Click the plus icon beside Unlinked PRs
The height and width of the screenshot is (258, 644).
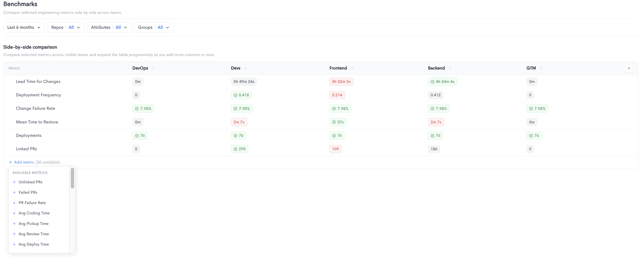pyautogui.click(x=14, y=182)
